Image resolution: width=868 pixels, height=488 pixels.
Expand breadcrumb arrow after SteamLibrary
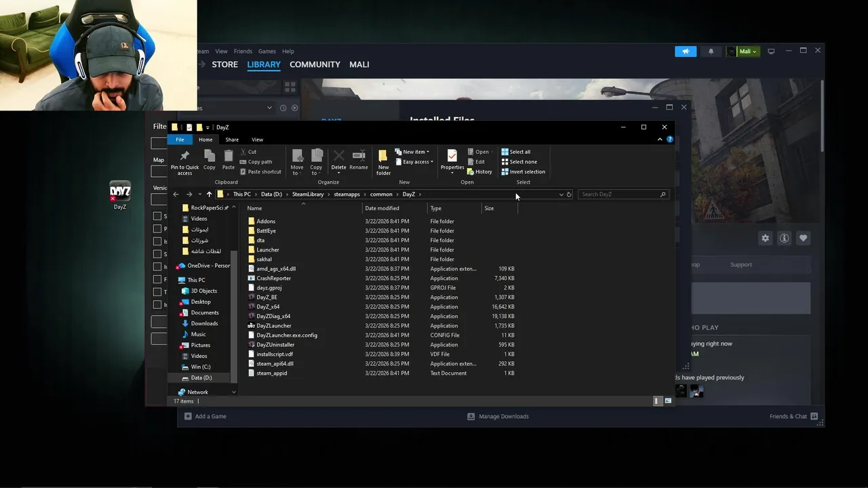(x=329, y=195)
